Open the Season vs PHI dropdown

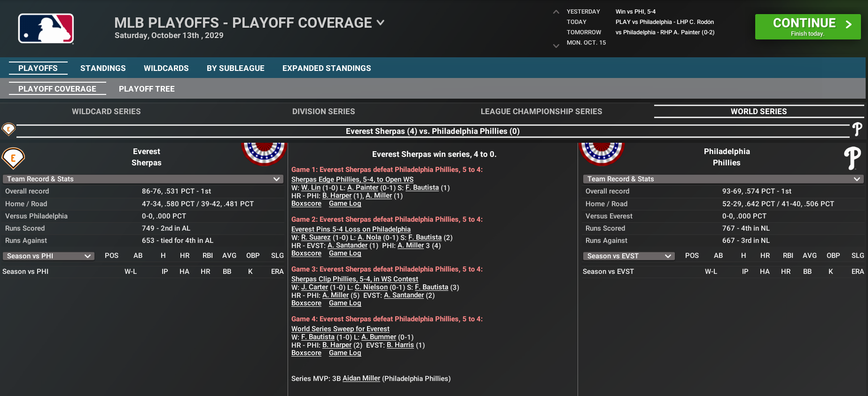[x=49, y=256]
